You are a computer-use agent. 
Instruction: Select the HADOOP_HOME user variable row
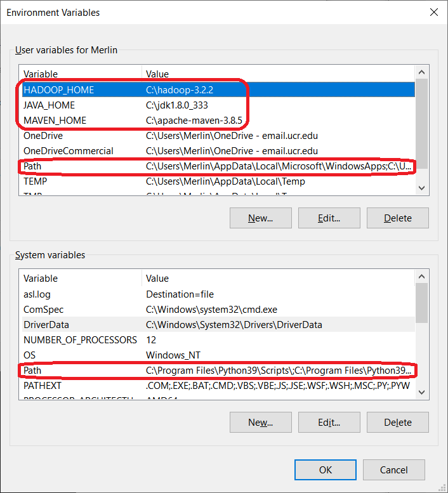(x=218, y=90)
